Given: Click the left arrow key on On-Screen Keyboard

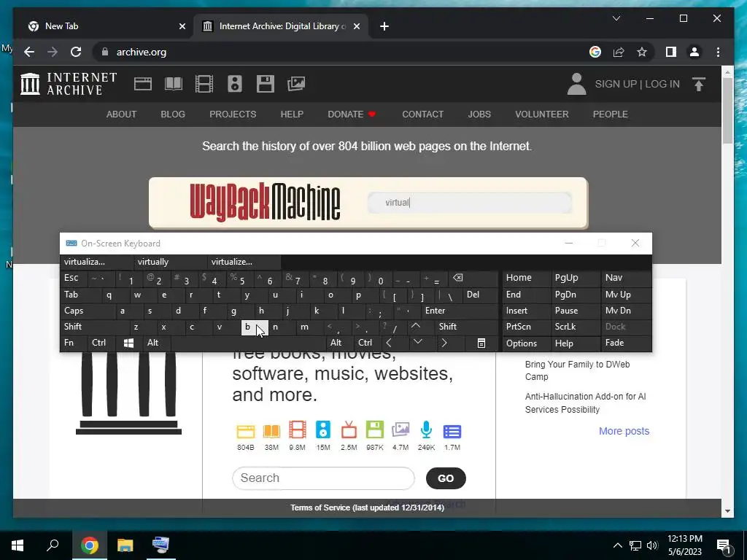Looking at the screenshot, I should (390, 343).
